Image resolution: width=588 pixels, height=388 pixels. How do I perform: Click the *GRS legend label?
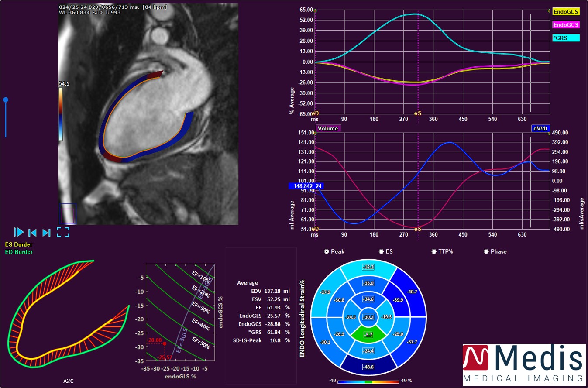[566, 38]
